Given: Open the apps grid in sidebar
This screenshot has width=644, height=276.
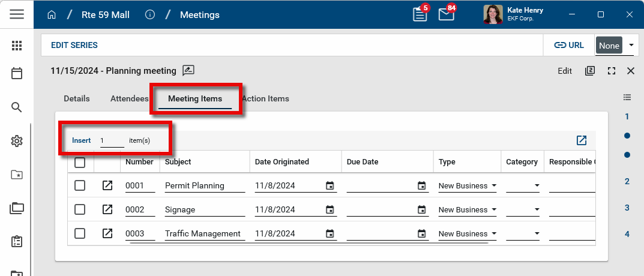Looking at the screenshot, I should pyautogui.click(x=17, y=46).
